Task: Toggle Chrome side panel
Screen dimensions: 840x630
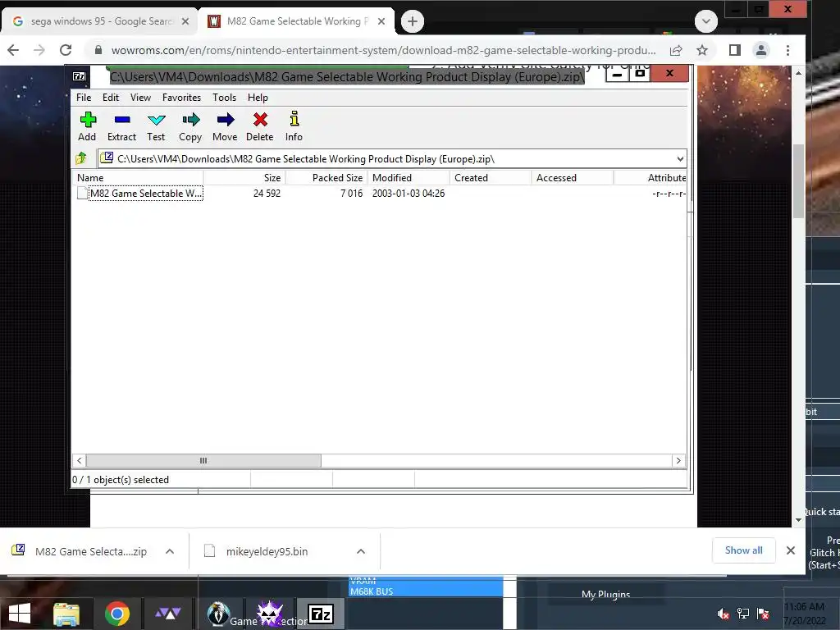Action: (735, 50)
